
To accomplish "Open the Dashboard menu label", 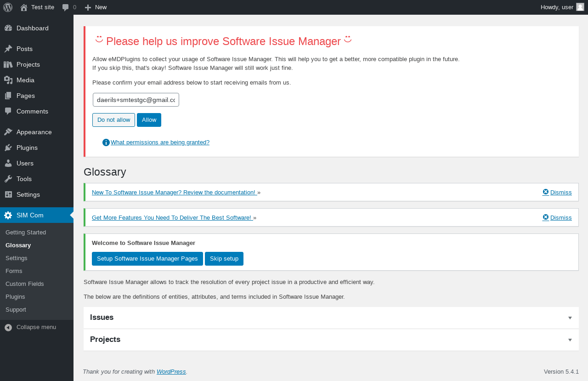I will 33,28.
